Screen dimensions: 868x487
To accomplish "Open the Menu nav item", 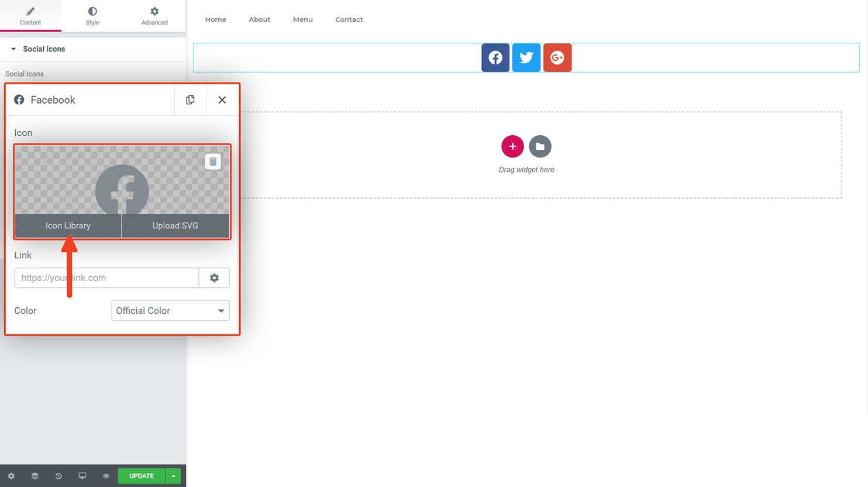I will 303,19.
